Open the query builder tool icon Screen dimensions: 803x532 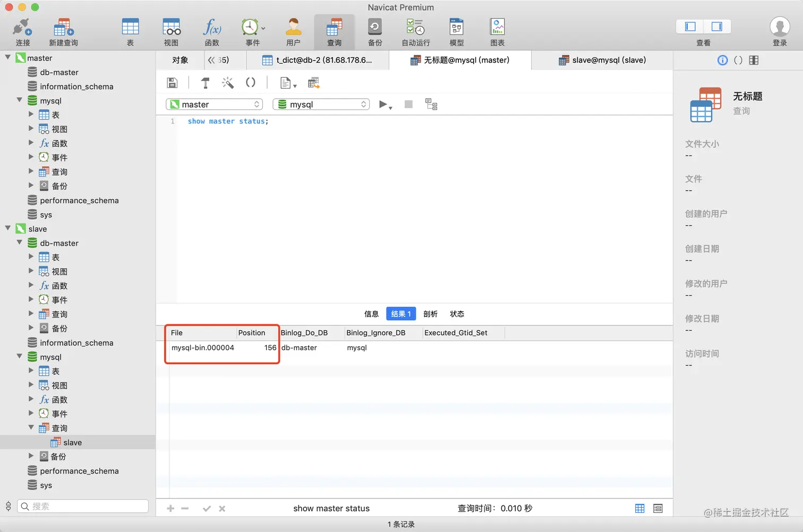pyautogui.click(x=206, y=83)
